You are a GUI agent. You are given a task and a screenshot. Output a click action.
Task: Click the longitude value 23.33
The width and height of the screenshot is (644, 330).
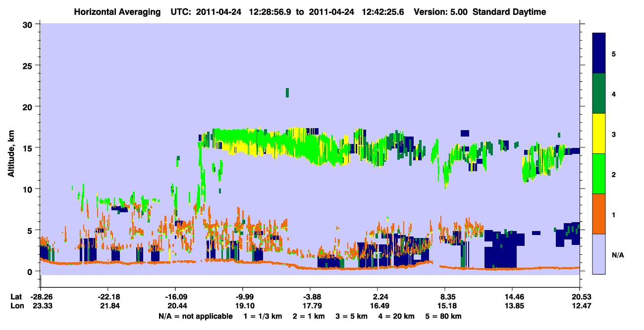[x=41, y=306]
